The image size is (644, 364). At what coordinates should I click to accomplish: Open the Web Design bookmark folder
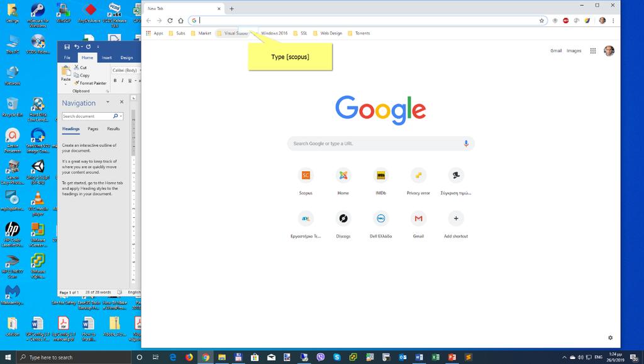coord(327,33)
